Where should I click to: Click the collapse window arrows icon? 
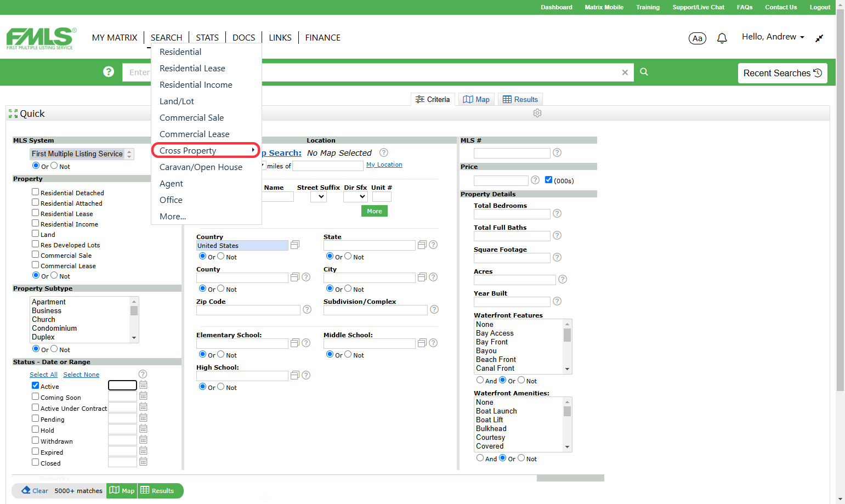pos(819,38)
